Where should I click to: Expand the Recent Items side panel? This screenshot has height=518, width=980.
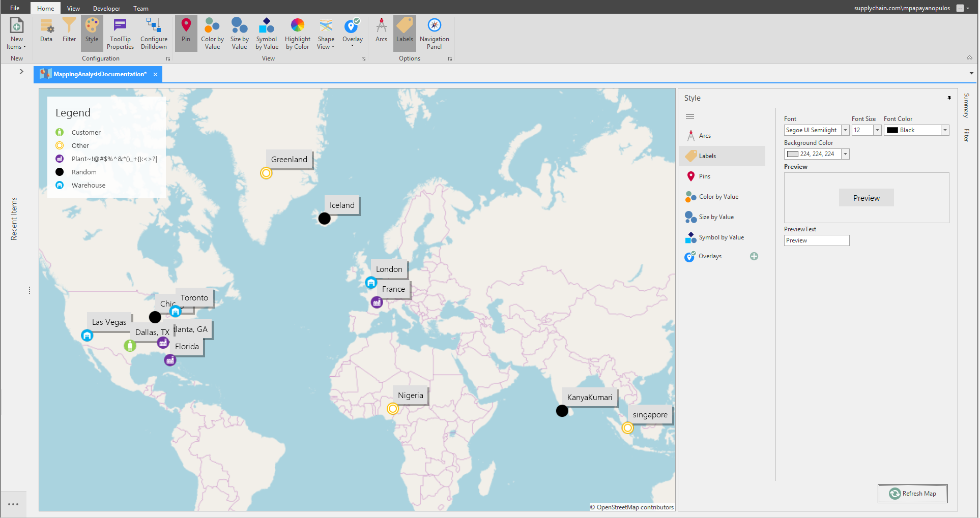[x=21, y=72]
